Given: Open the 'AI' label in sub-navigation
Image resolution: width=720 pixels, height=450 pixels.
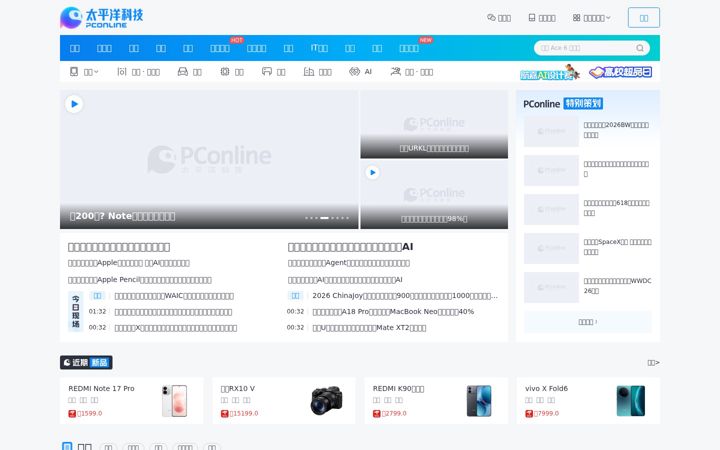Looking at the screenshot, I should coord(368,72).
